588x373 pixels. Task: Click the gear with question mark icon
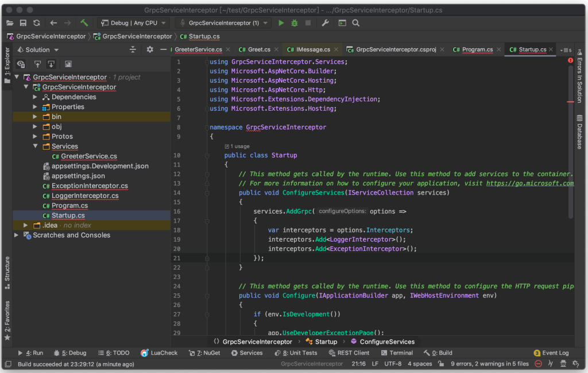[x=576, y=364]
